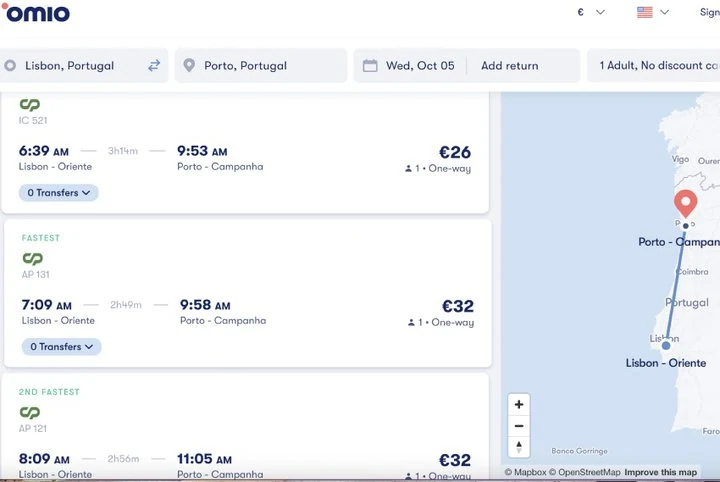Click the calendar icon beside the date
This screenshot has width=720, height=482.
pyautogui.click(x=370, y=66)
